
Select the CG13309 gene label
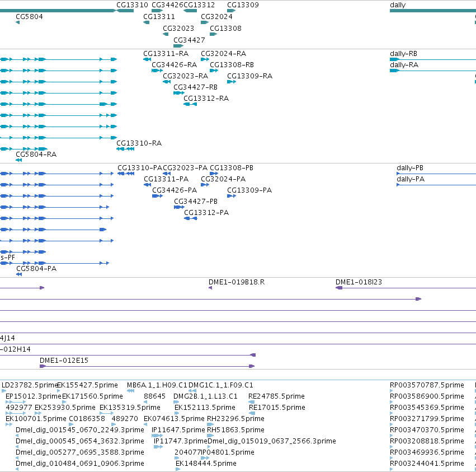click(243, 5)
